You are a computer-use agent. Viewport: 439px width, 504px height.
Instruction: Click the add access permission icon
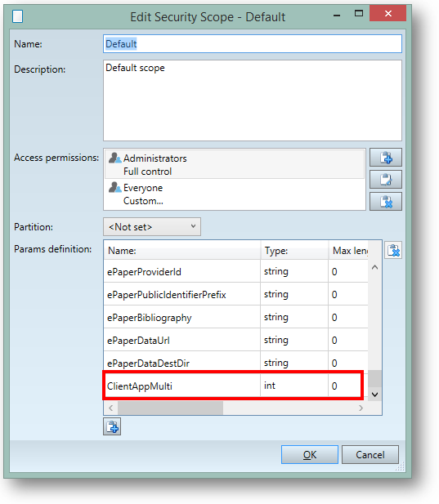pos(386,158)
